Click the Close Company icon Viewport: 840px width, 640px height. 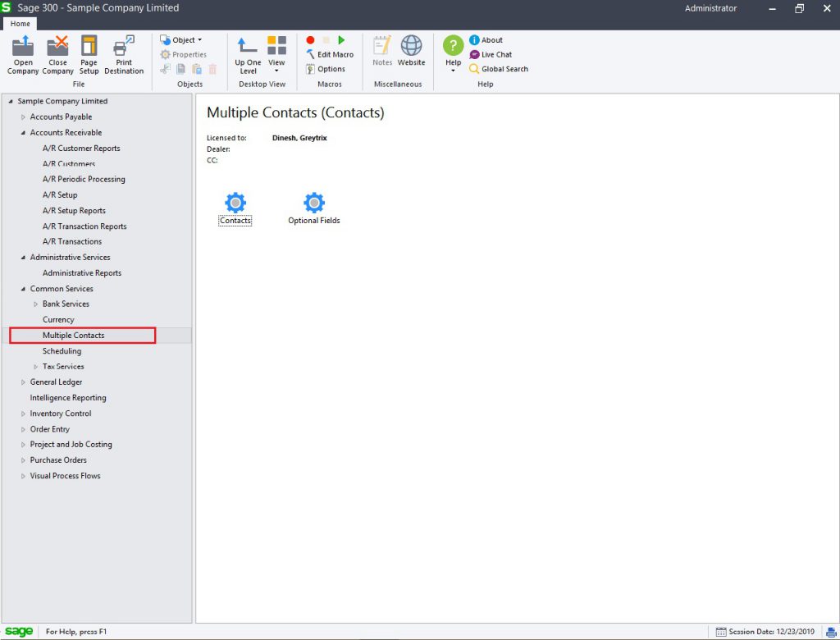pos(57,55)
